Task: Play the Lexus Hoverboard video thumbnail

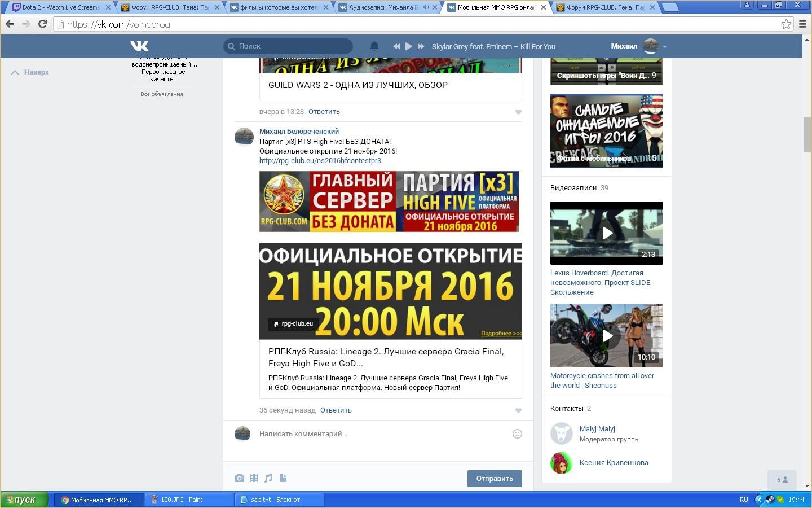Action: 607,233
